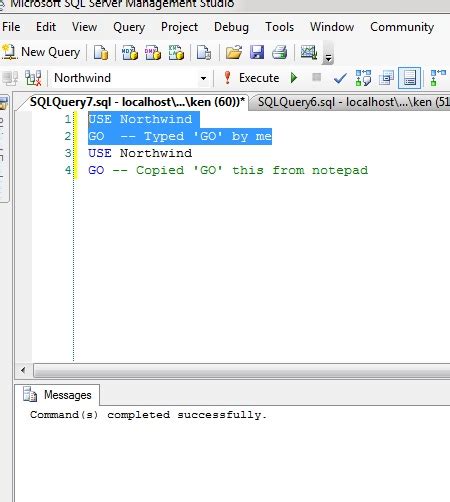Click the Open File folder icon
This screenshot has width=450, height=502.
tap(234, 52)
